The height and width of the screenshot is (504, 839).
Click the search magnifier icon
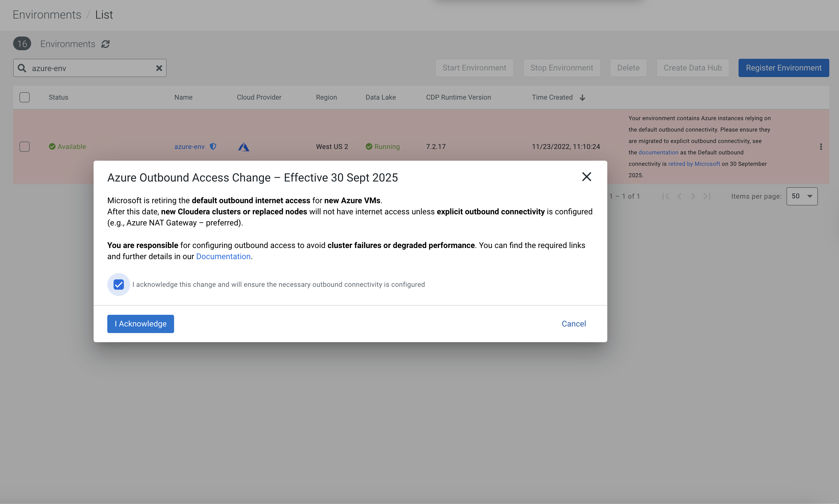(22, 68)
